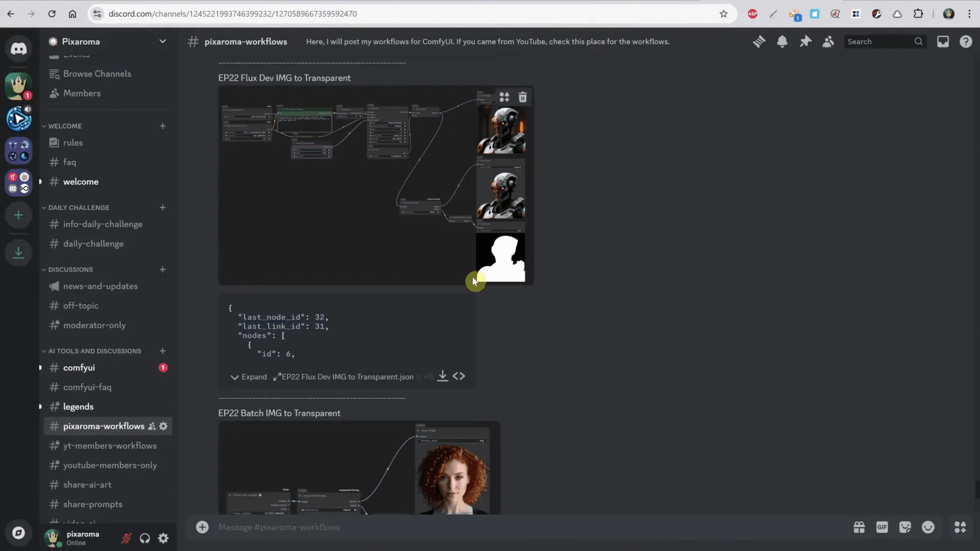Open the off-topic channel
This screenshot has width=980, height=551.
(x=108, y=306)
